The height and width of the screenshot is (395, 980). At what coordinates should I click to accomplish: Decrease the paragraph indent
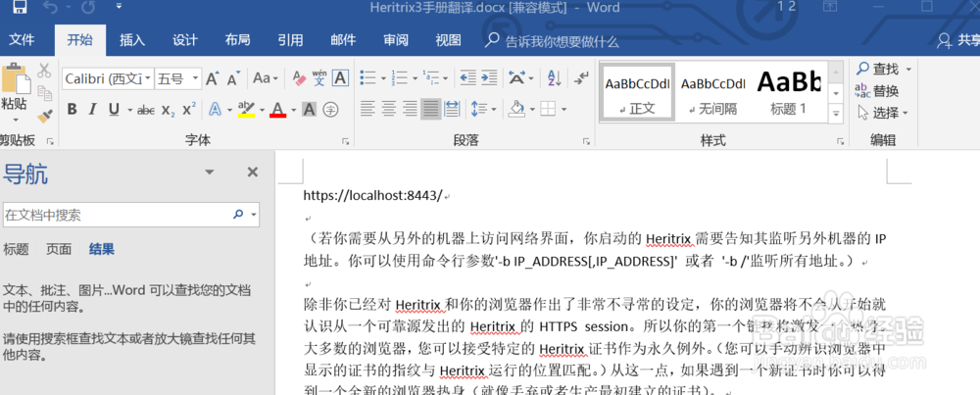click(x=467, y=78)
